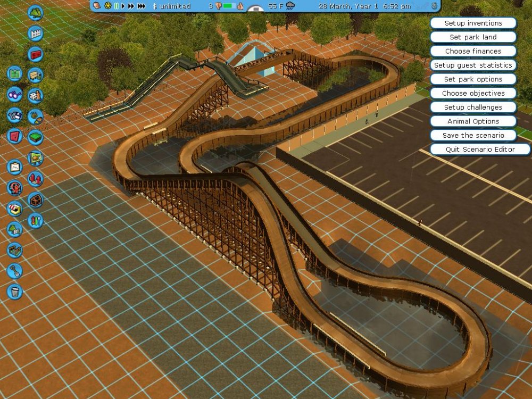Open the park map icon

(15, 74)
